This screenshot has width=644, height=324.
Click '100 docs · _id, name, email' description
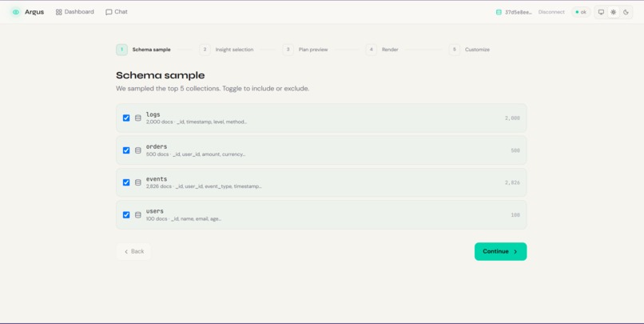point(184,219)
